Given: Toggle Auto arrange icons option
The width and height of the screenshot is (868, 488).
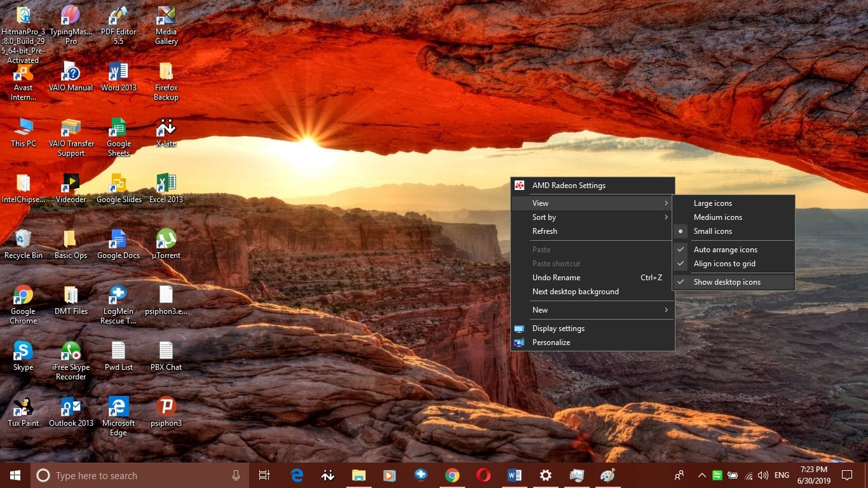Looking at the screenshot, I should [x=725, y=250].
